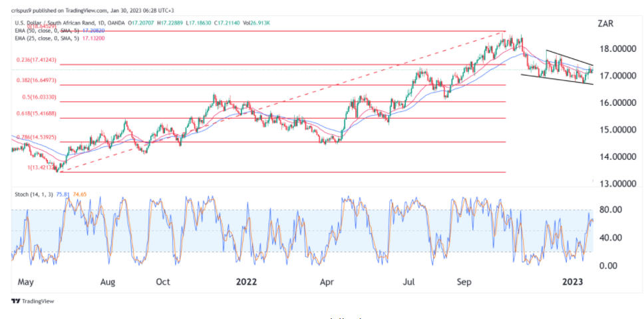
Task: Click the ZAR currency label
Action: click(x=606, y=23)
